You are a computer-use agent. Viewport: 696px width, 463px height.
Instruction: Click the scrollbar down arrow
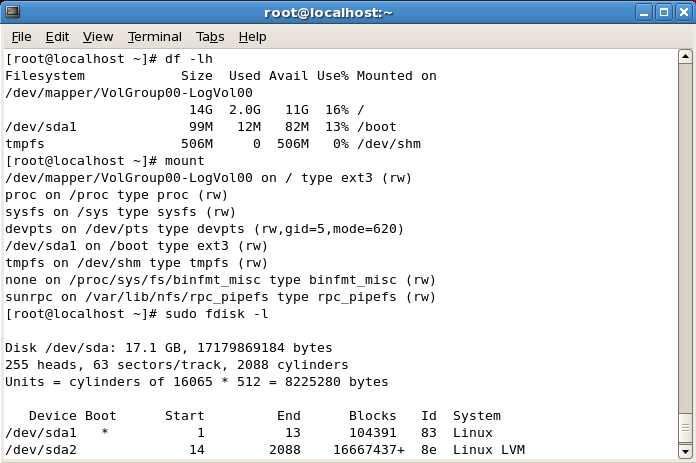[x=685, y=451]
